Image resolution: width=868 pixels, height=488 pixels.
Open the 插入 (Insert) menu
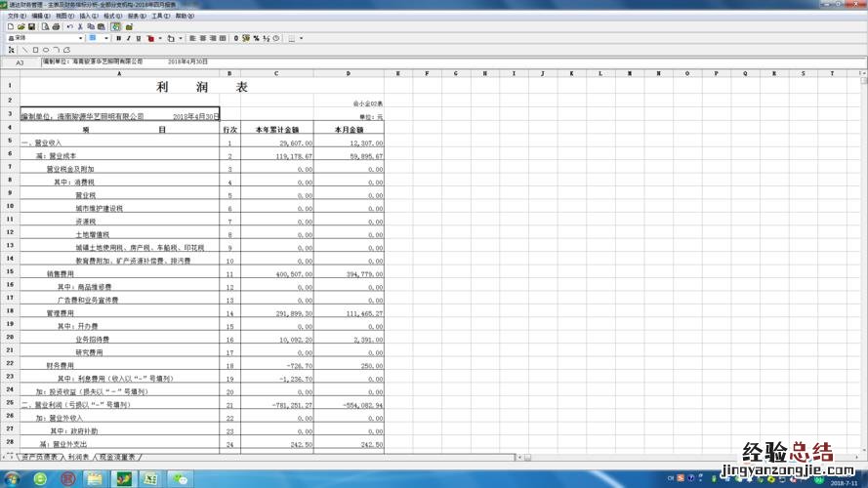point(89,16)
